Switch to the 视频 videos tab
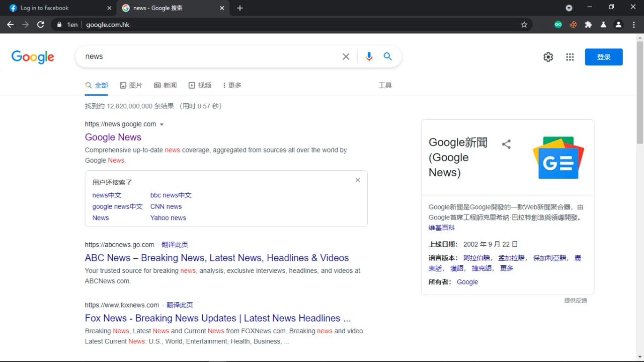This screenshot has width=644, height=362. pyautogui.click(x=200, y=86)
